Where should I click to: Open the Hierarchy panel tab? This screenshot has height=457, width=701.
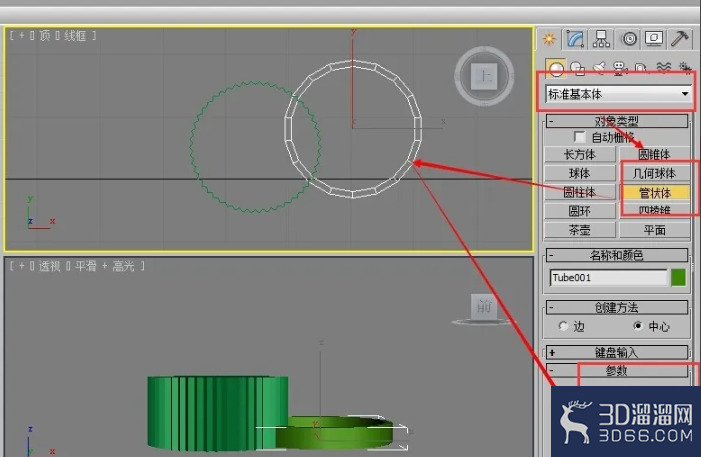tap(601, 39)
